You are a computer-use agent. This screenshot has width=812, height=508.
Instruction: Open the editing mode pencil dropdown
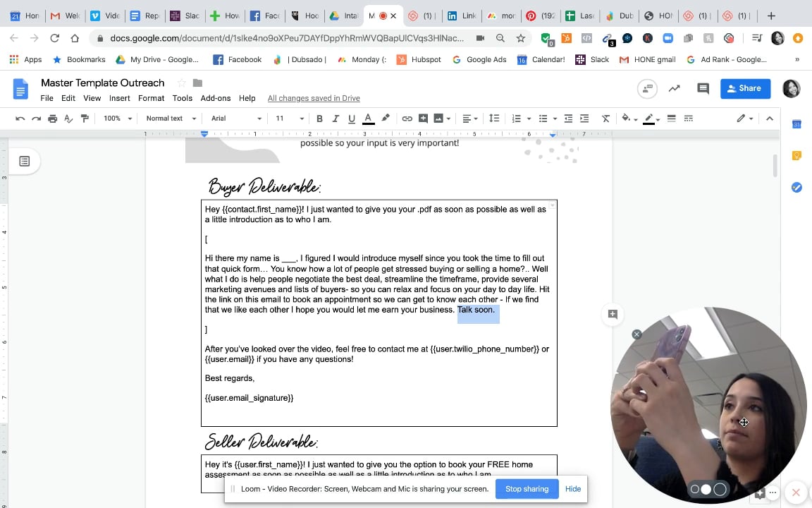tap(744, 119)
